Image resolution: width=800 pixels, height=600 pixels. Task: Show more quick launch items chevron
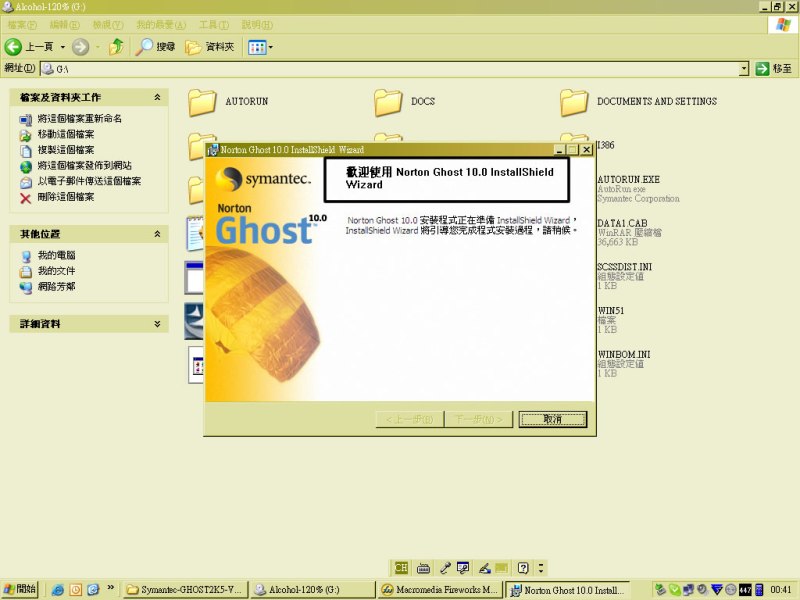coord(110,588)
